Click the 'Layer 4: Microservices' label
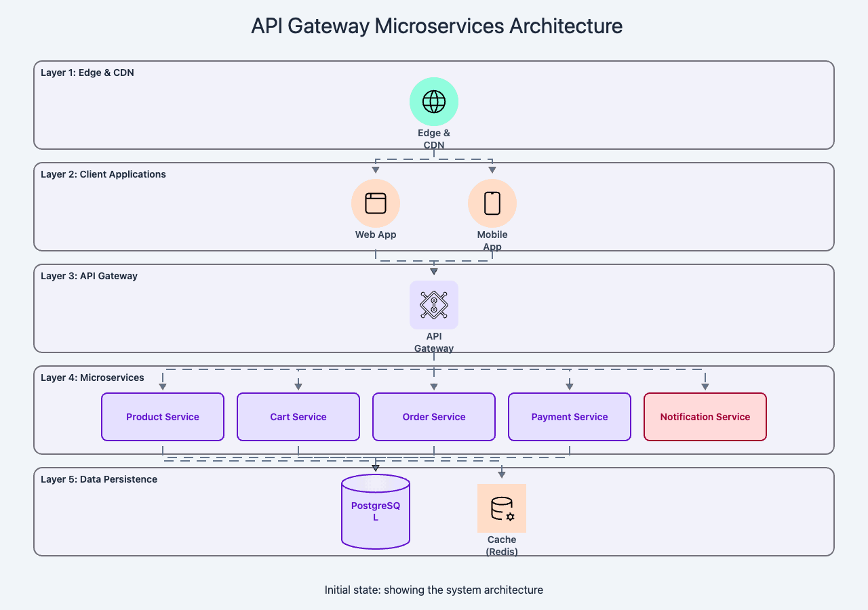Viewport: 868px width, 610px height. pos(92,378)
